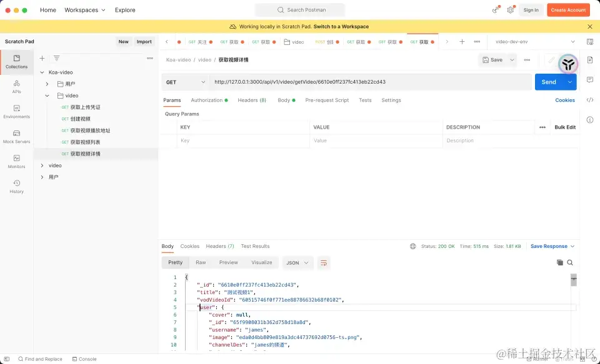Shift the request tabs right with the arrow
This screenshot has height=364, width=600.
(447, 42)
